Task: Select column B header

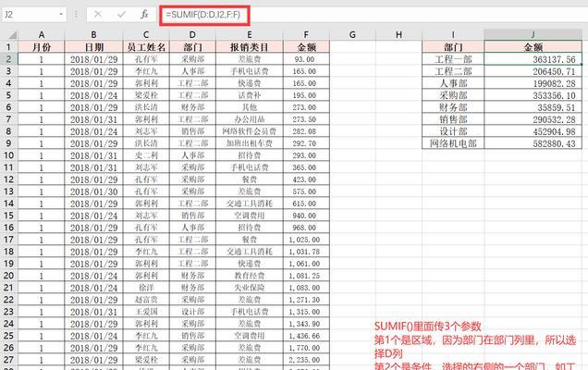Action: pyautogui.click(x=93, y=35)
